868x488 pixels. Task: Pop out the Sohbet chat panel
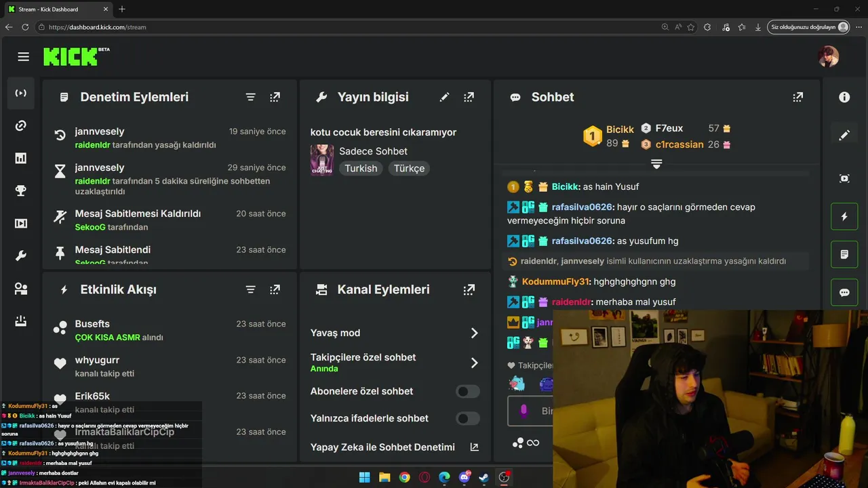tap(798, 97)
